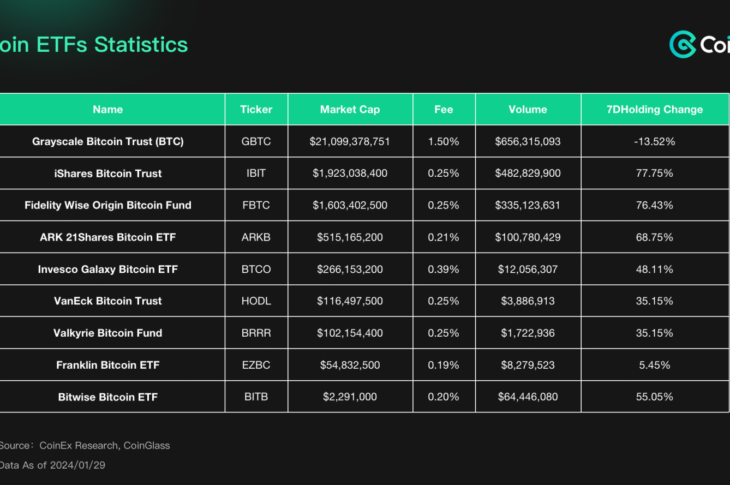730x485 pixels.
Task: Select Grayscale Bitcoin Trust (BTC) row name
Action: 108,141
